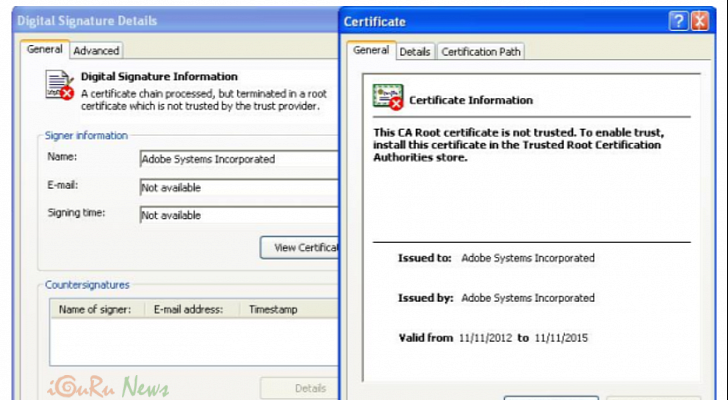
Task: Select the General tab in Certificate dialog
Action: 371,50
